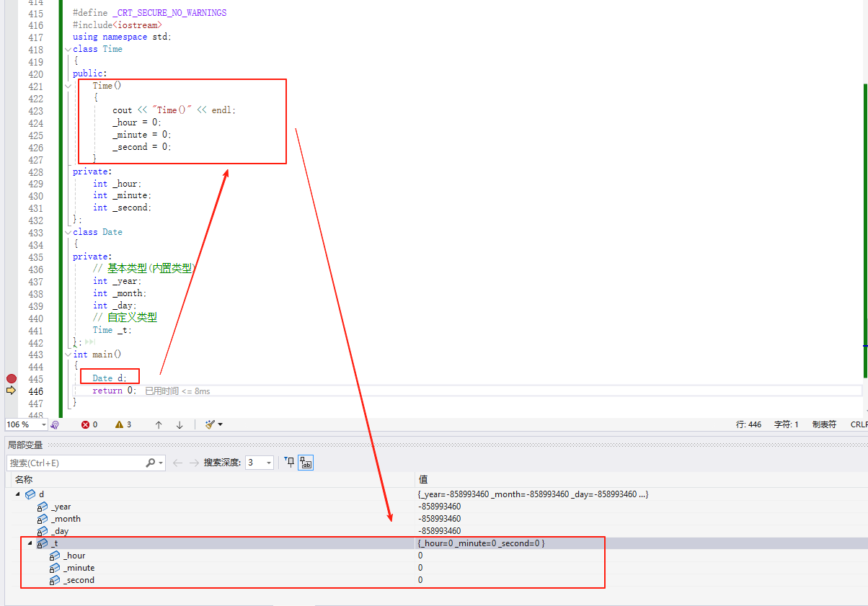Click field icon of _day row
The image size is (868, 606).
(x=43, y=531)
